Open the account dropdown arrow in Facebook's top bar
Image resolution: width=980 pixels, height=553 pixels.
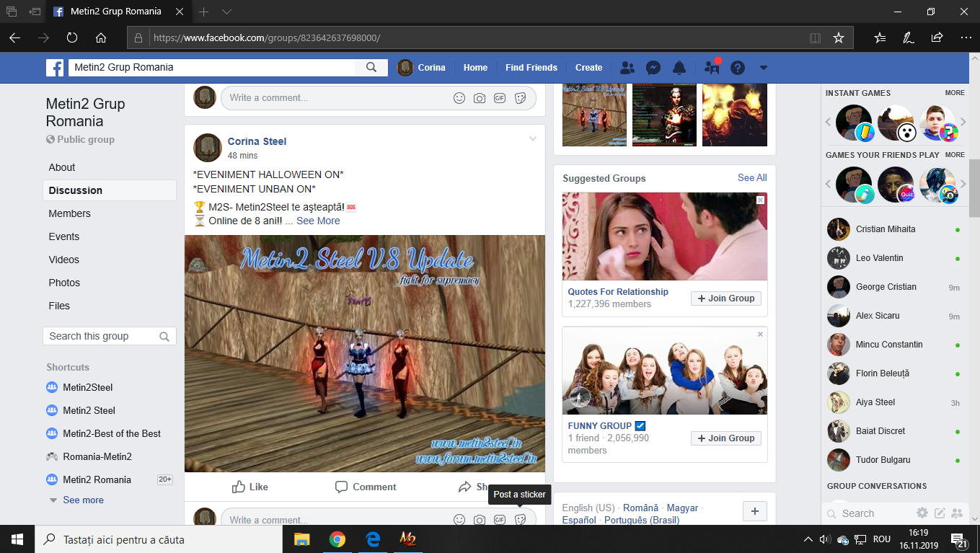click(x=763, y=68)
